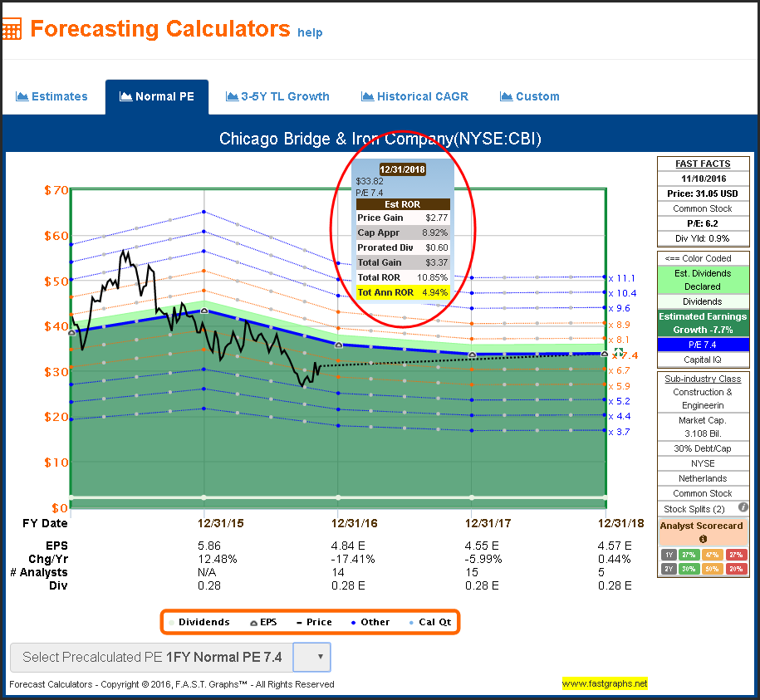
Task: Click the 1Y scorecard button
Action: [x=669, y=555]
